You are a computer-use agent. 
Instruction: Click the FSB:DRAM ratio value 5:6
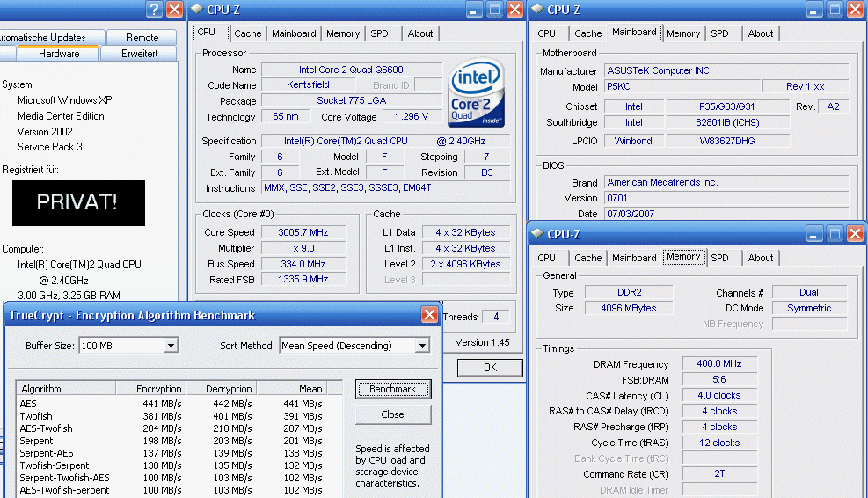(719, 379)
